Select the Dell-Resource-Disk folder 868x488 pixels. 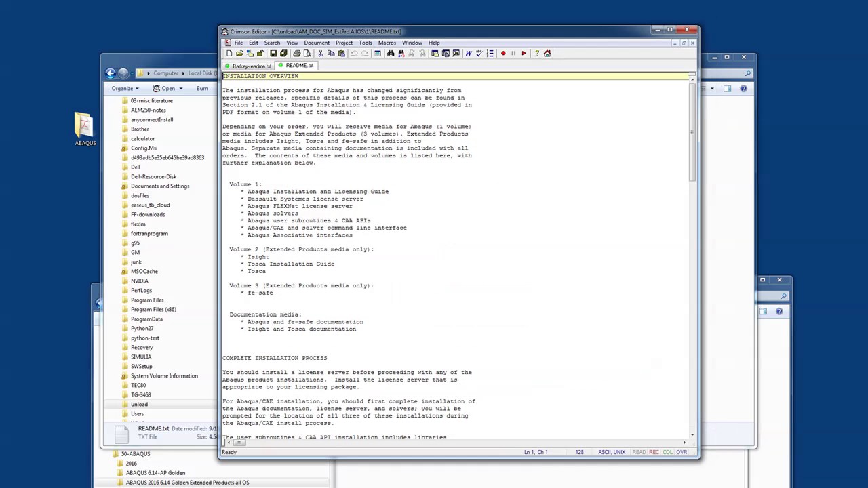(x=153, y=176)
